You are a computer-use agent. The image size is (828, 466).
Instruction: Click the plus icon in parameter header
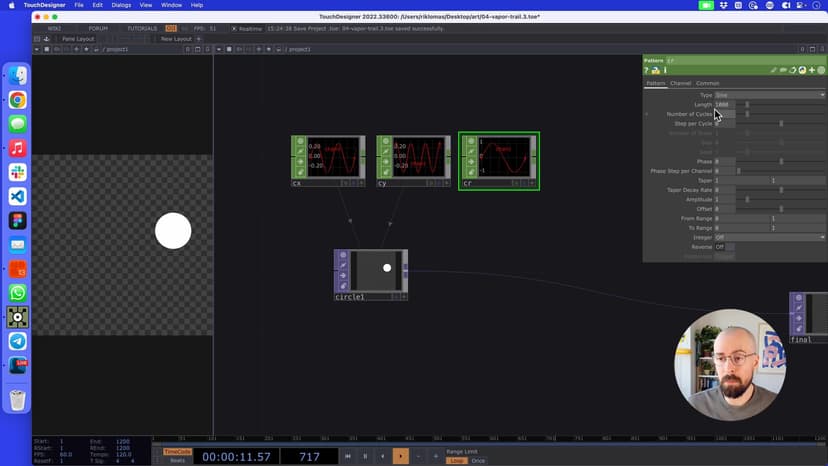811,71
